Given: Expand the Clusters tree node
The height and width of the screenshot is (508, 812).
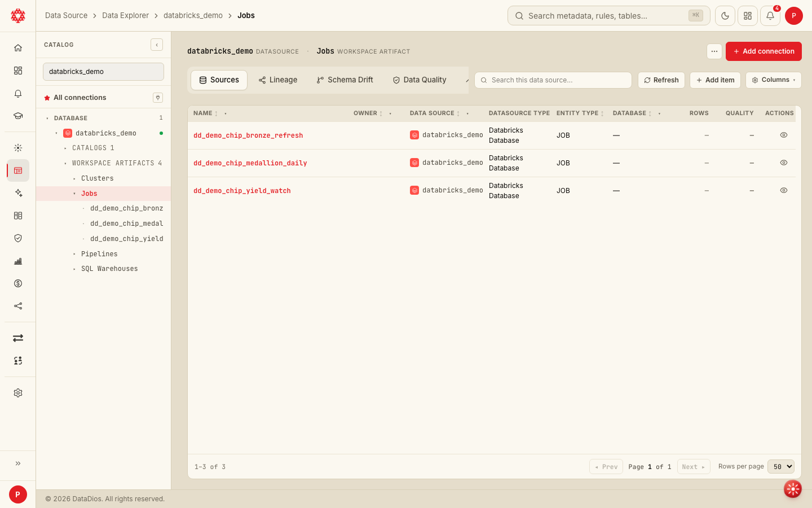Looking at the screenshot, I should pos(74,178).
